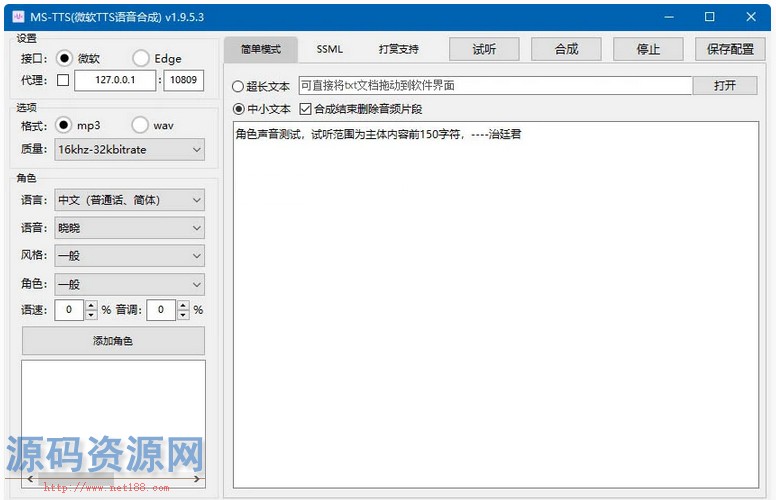Click the 音调 pitch value field
The width and height of the screenshot is (776, 500).
(161, 310)
